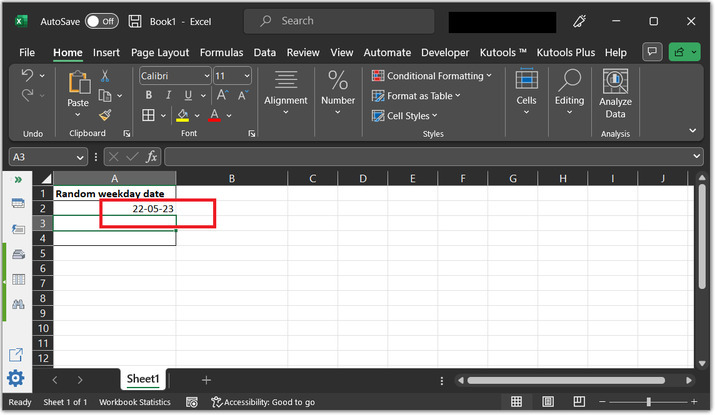Click the Search box in title bar

point(339,21)
